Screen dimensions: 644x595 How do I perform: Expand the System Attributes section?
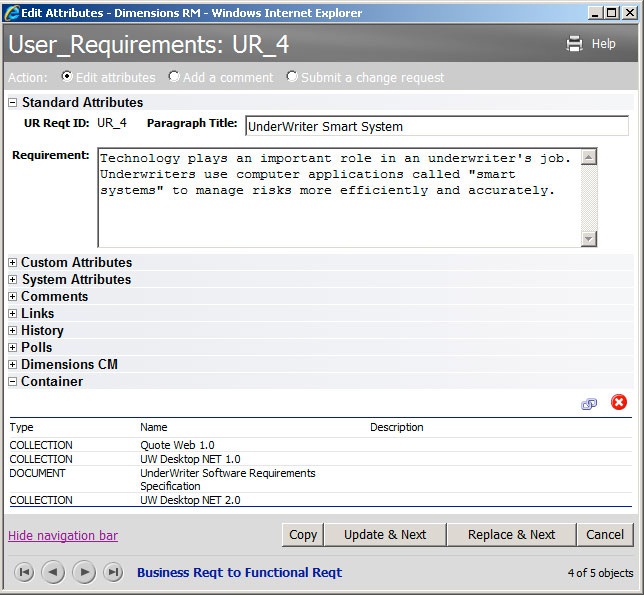[13, 280]
